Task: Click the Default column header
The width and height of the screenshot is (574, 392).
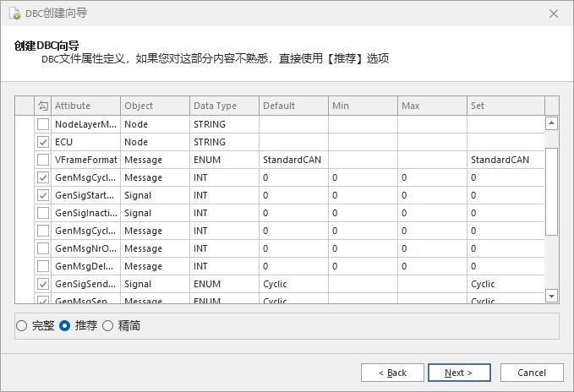Action: click(x=293, y=106)
